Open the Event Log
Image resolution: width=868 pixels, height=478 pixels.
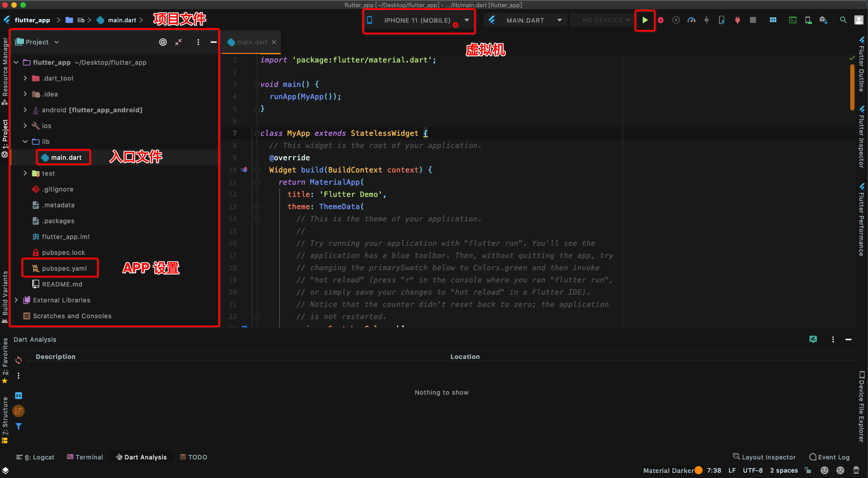pyautogui.click(x=829, y=457)
